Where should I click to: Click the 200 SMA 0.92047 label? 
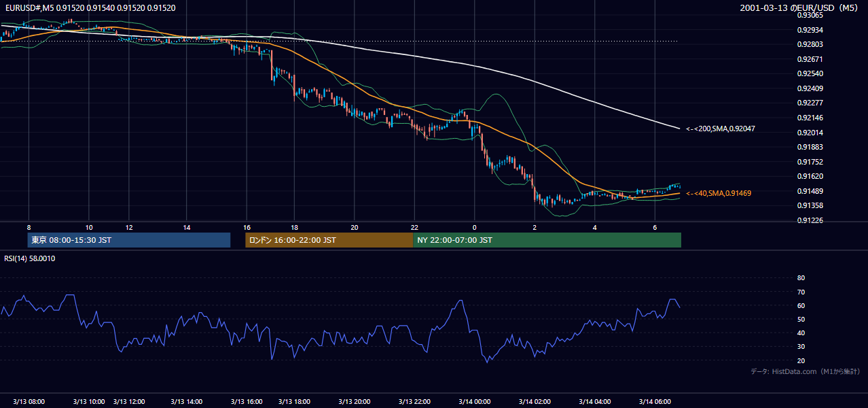(721, 129)
